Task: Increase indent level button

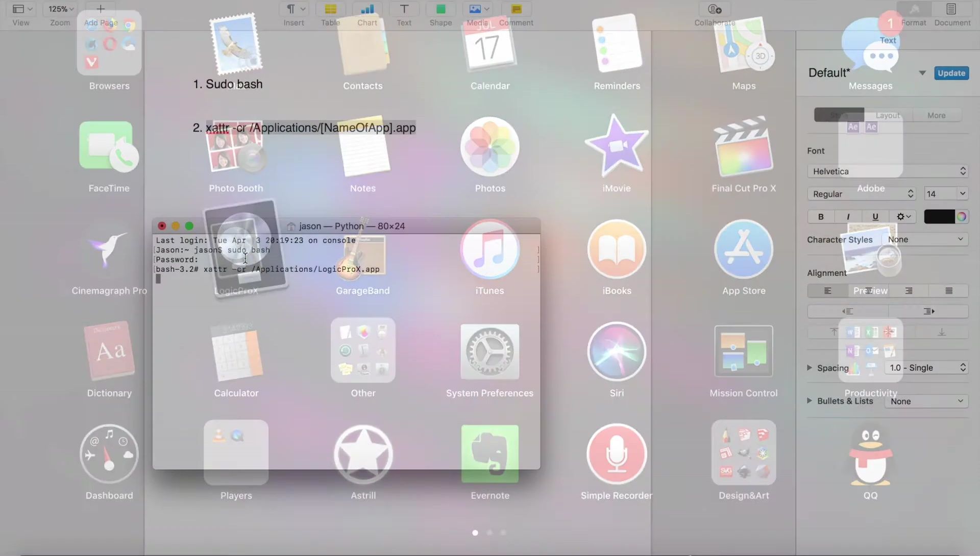Action: click(928, 311)
